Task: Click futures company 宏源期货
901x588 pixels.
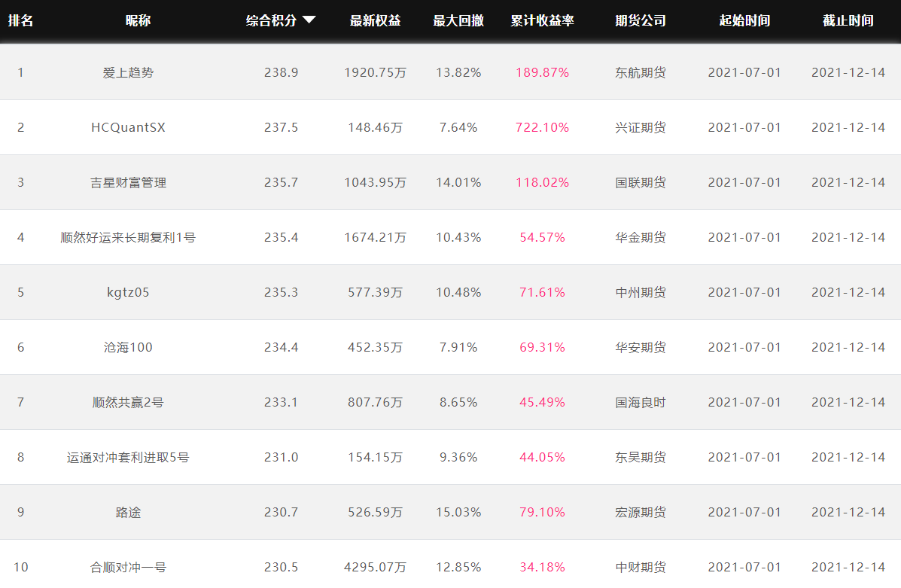Action: tap(641, 512)
